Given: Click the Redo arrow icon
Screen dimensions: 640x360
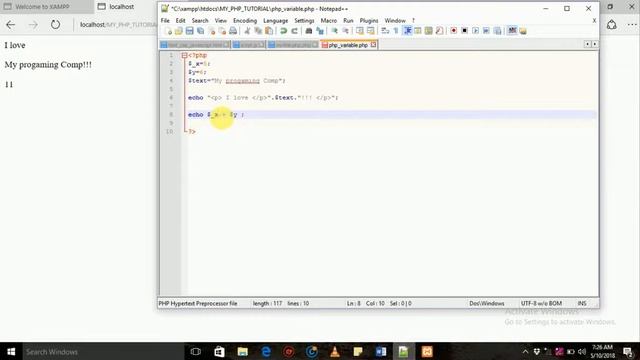Looking at the screenshot, I should pos(294,31).
